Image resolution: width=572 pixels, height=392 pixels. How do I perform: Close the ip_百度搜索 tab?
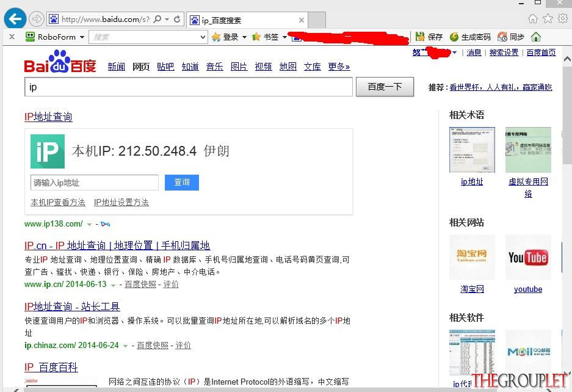point(302,20)
